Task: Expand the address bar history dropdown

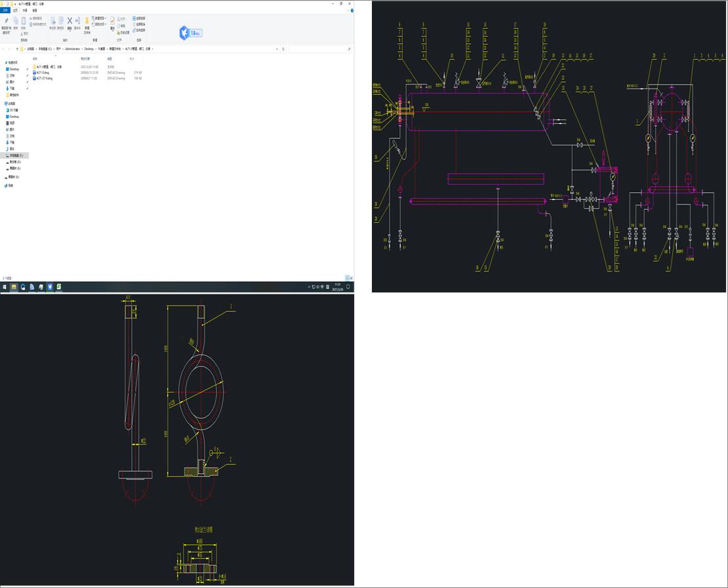Action: [277, 49]
